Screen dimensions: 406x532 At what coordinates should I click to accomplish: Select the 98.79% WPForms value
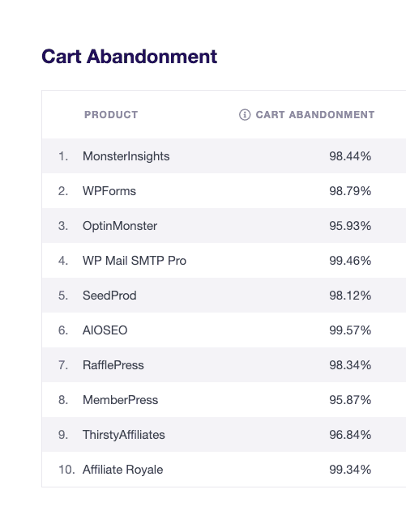coord(350,191)
